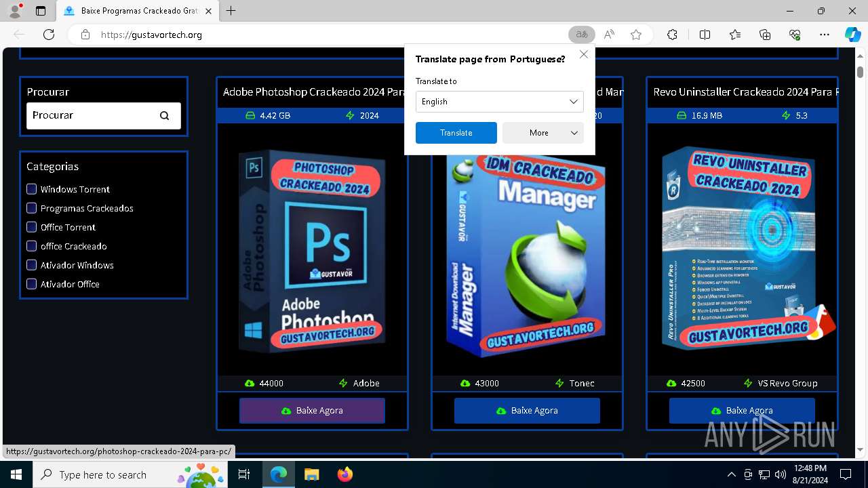Click the 42500 downloads count
The image size is (868, 488).
(693, 384)
